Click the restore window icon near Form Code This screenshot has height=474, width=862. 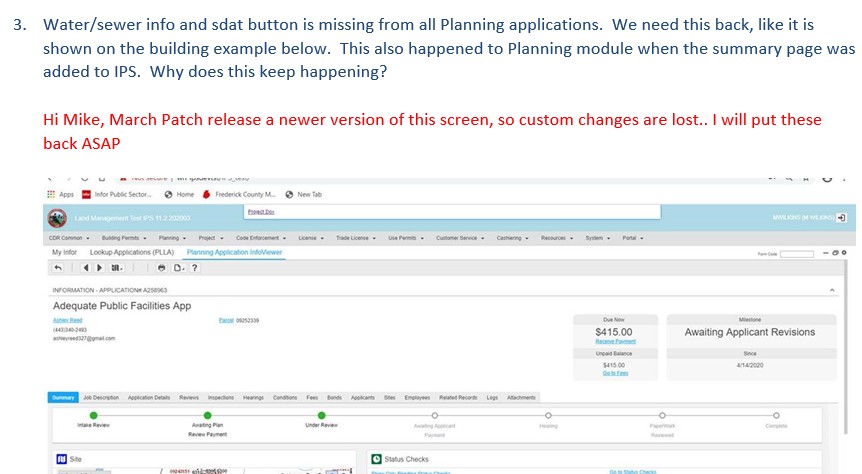[835, 253]
